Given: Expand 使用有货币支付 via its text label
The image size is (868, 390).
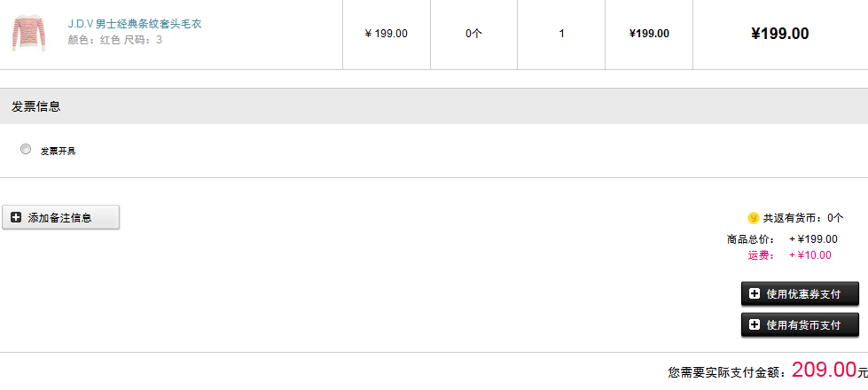Looking at the screenshot, I should [x=803, y=325].
